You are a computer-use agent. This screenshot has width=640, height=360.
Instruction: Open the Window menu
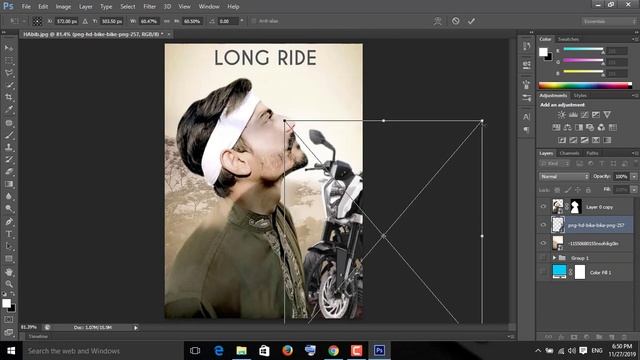(x=209, y=7)
